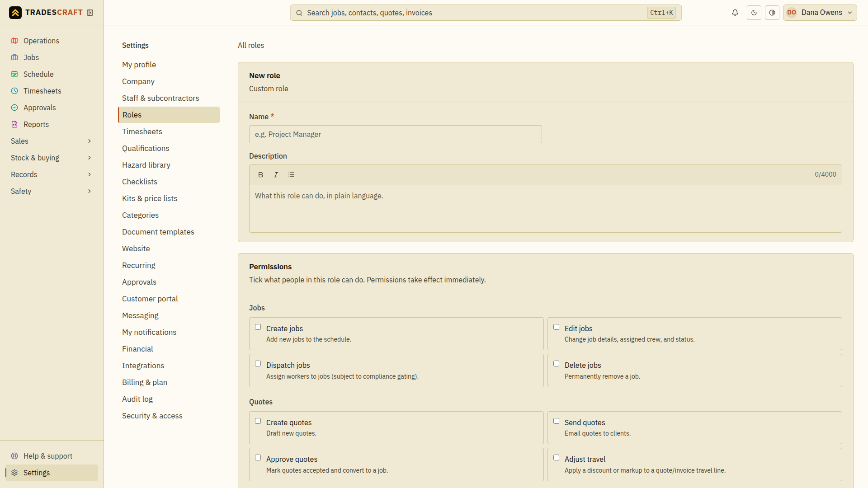
Task: Open Checklists settings
Action: pyautogui.click(x=169, y=182)
